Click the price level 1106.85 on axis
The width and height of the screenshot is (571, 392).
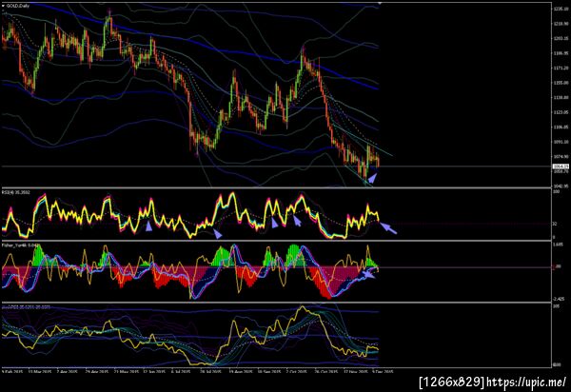coord(561,127)
